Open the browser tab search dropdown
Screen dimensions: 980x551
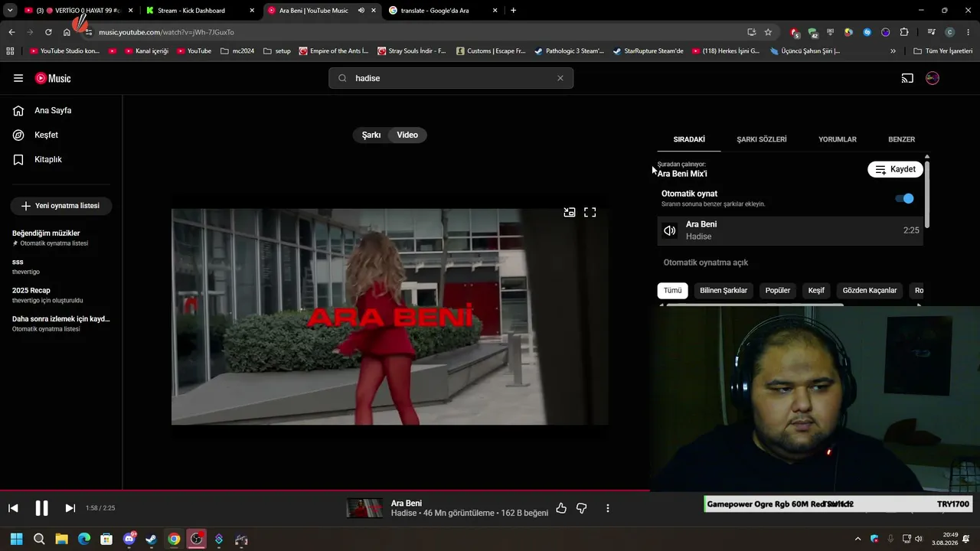pyautogui.click(x=10, y=10)
